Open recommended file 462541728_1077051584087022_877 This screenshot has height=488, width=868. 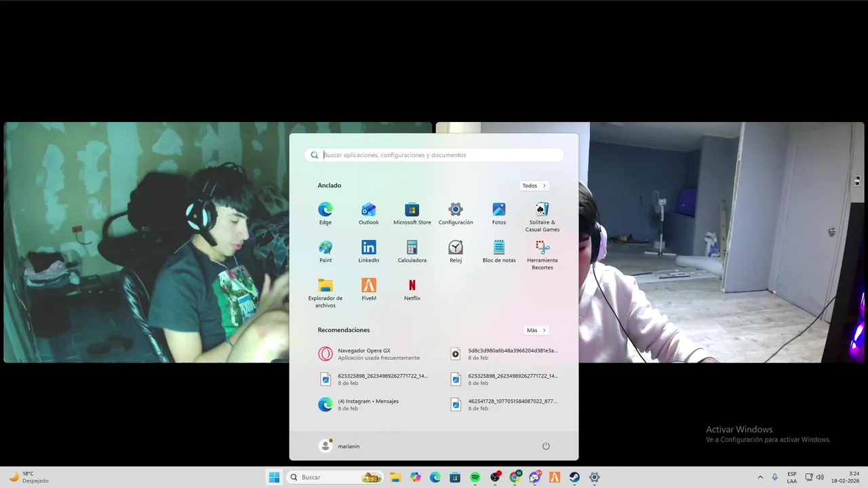coord(505,405)
